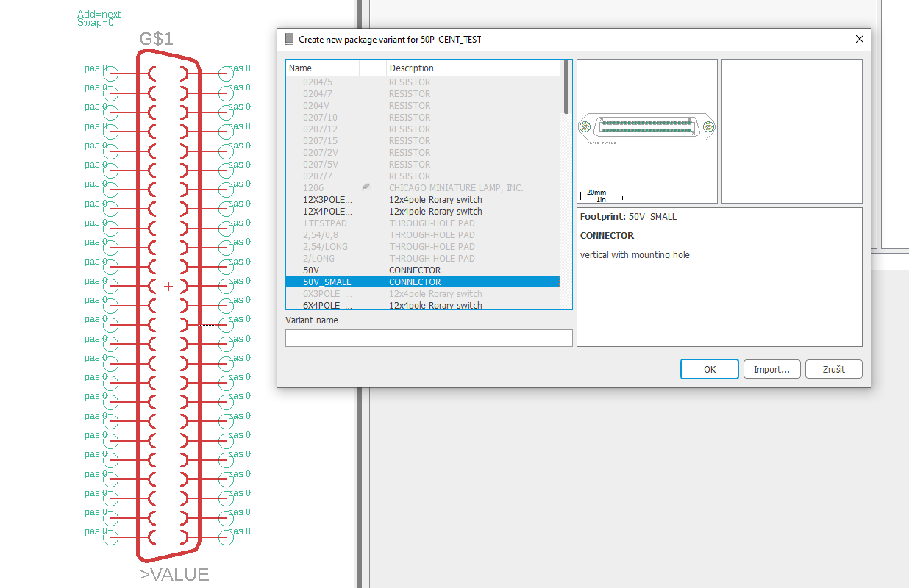Sort the list by the Name column header
The image size is (909, 588).
click(x=321, y=68)
